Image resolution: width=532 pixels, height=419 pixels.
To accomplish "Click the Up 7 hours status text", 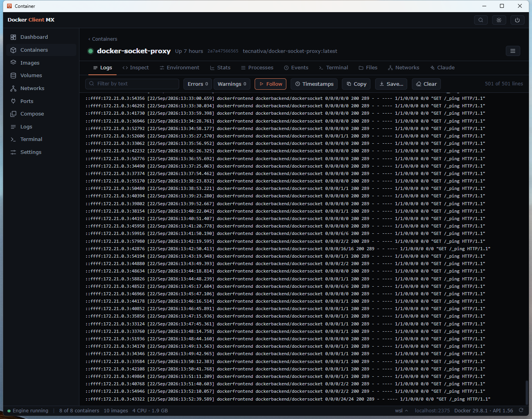I will (189, 51).
